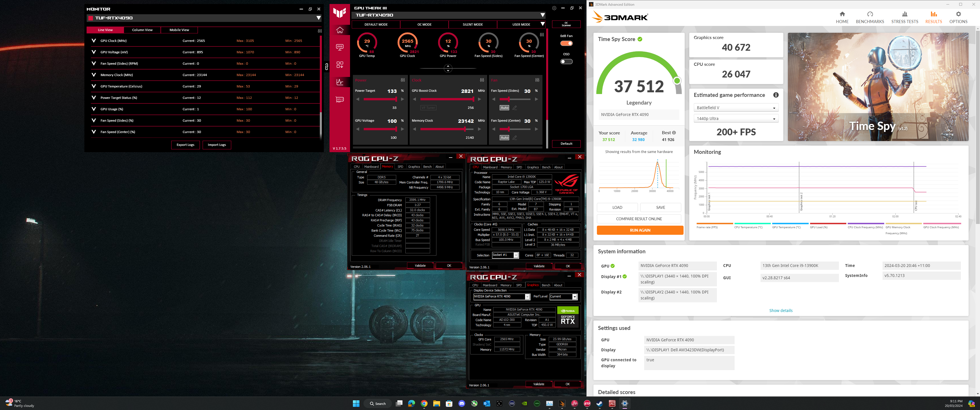980x410 pixels.
Task: Switch Monitor to Column View
Action: 142,30
